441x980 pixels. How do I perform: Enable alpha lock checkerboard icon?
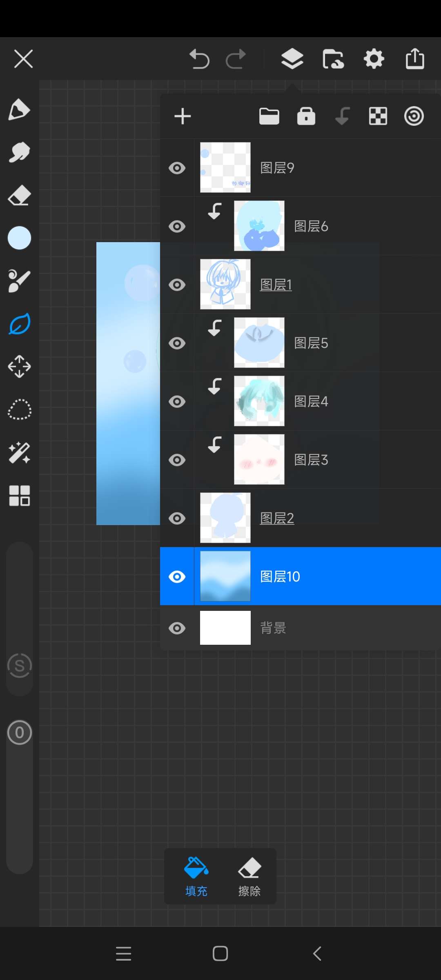click(378, 116)
